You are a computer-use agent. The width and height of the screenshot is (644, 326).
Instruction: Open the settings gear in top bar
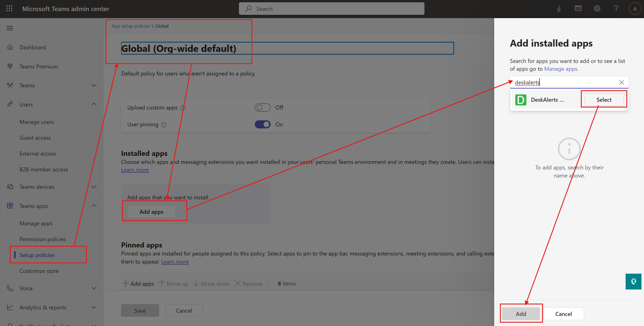click(x=597, y=8)
